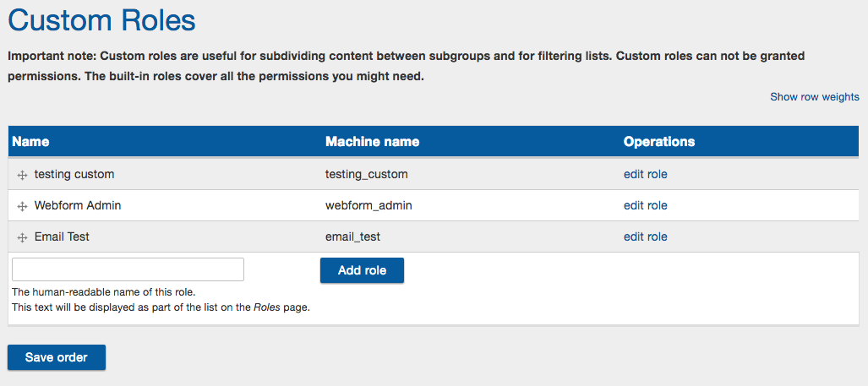Focus the new role name field
868x386 pixels.
[128, 269]
